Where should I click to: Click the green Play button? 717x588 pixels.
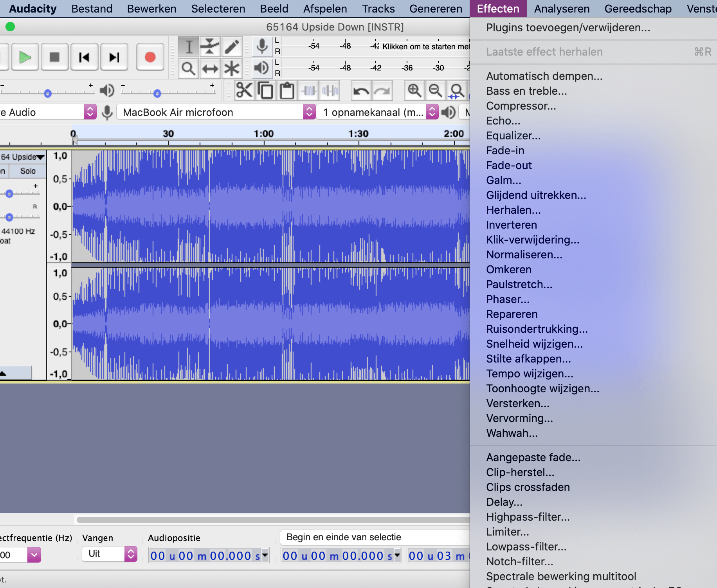point(25,57)
